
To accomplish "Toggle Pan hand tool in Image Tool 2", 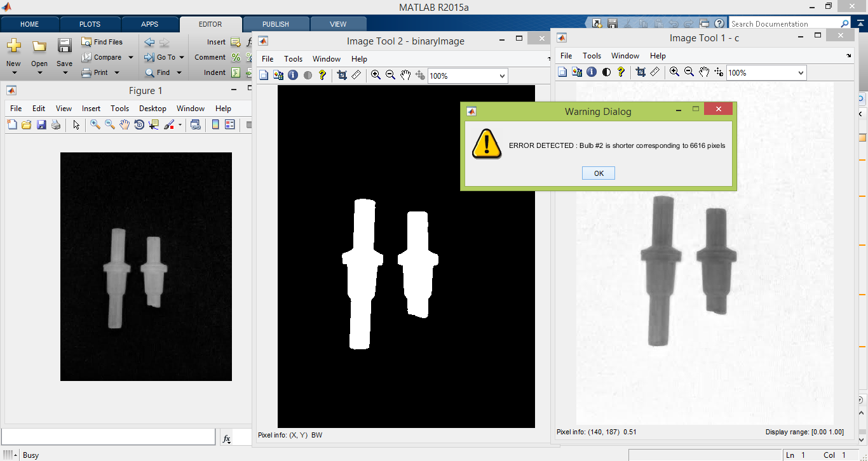I will (405, 75).
